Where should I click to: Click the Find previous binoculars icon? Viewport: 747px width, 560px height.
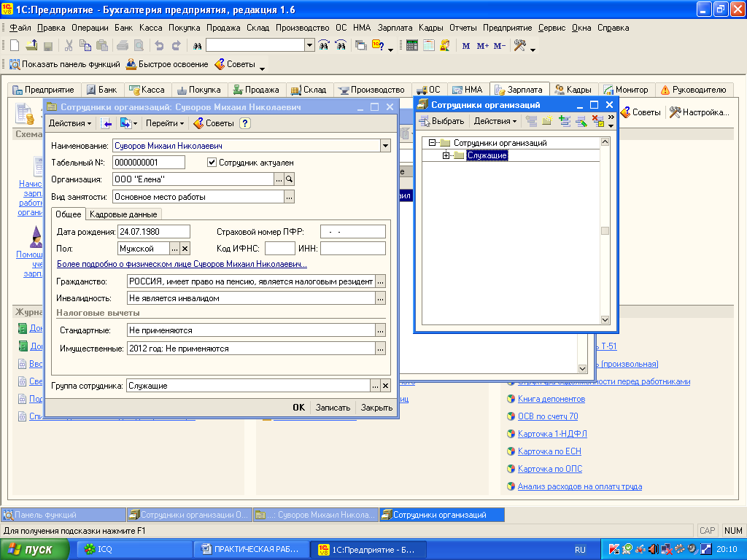(341, 46)
